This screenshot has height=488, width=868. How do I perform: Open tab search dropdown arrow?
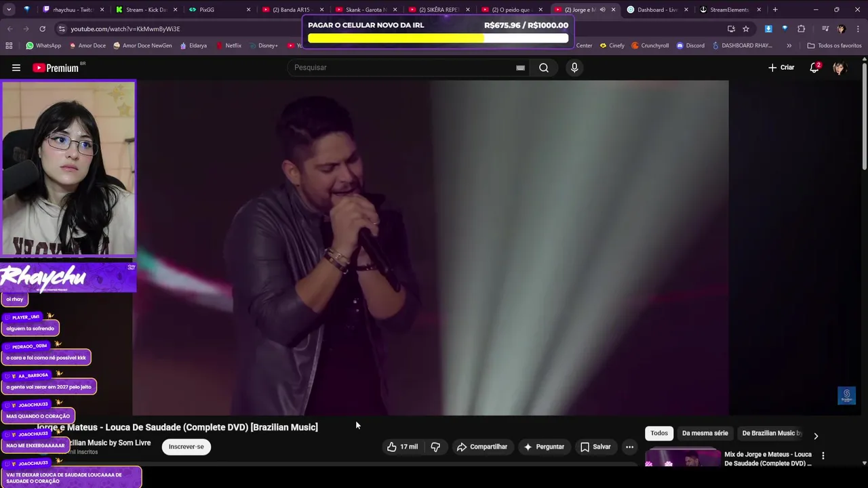tap(9, 9)
